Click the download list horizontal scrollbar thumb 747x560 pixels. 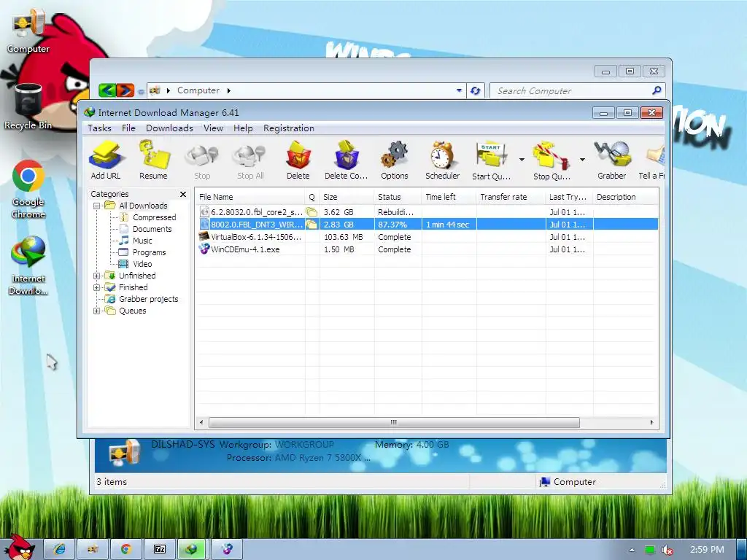click(x=394, y=422)
